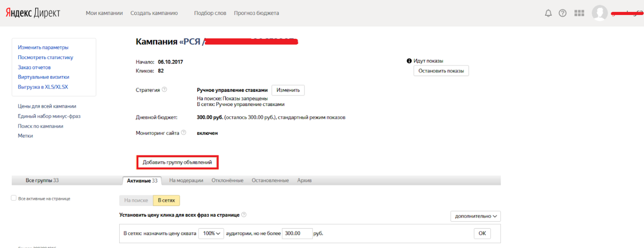Open the Метки link
The width and height of the screenshot is (644, 248).
[25, 136]
